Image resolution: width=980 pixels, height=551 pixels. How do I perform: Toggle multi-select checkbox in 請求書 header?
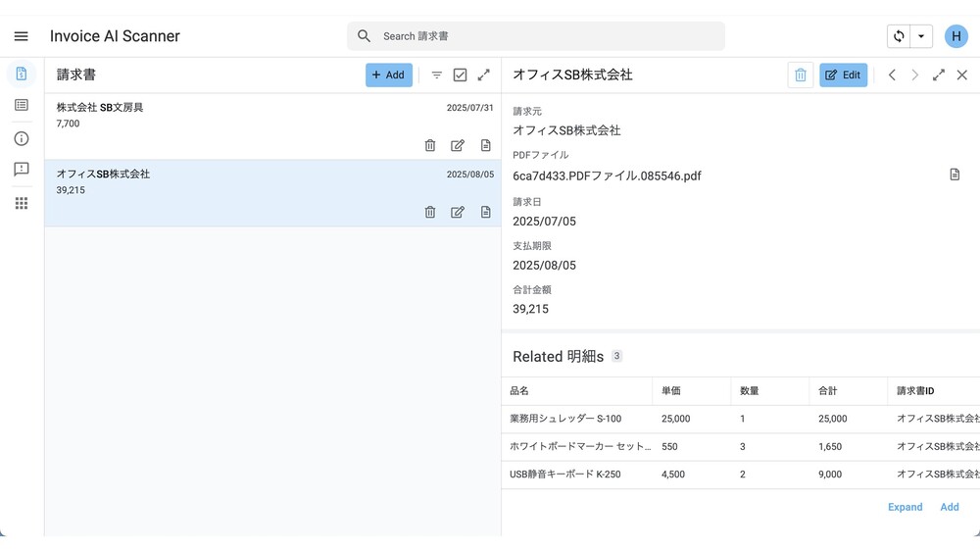tap(460, 75)
